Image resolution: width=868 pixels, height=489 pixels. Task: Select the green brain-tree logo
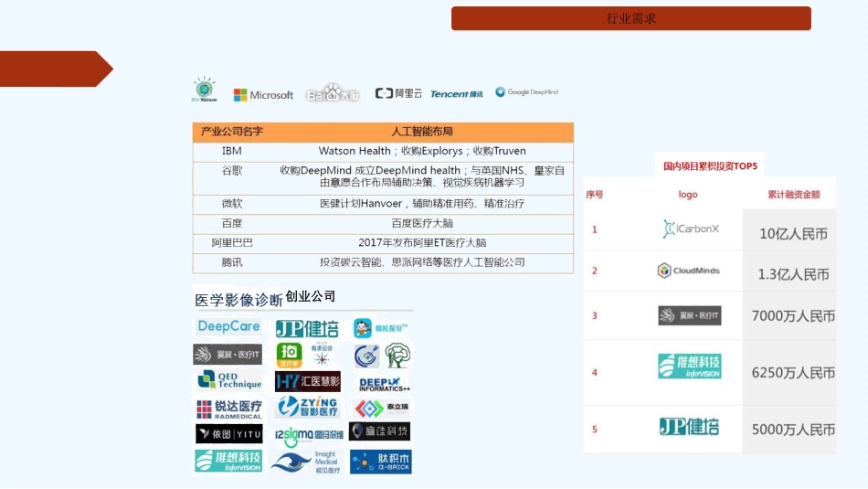pos(397,355)
